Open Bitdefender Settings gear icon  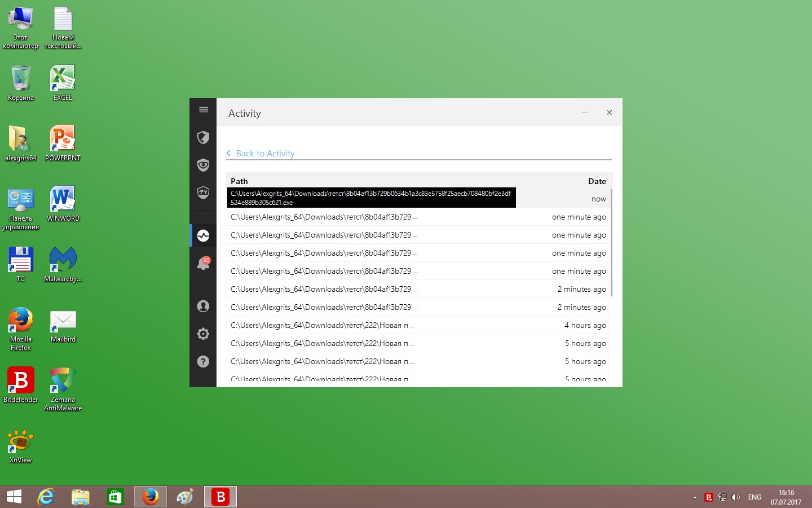(203, 334)
